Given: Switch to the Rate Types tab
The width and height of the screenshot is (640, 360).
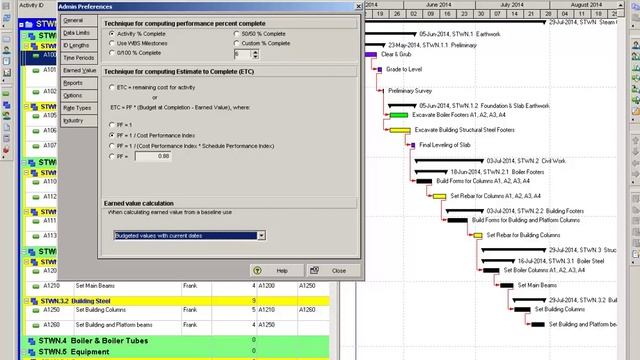Looking at the screenshot, I should pyautogui.click(x=79, y=108).
